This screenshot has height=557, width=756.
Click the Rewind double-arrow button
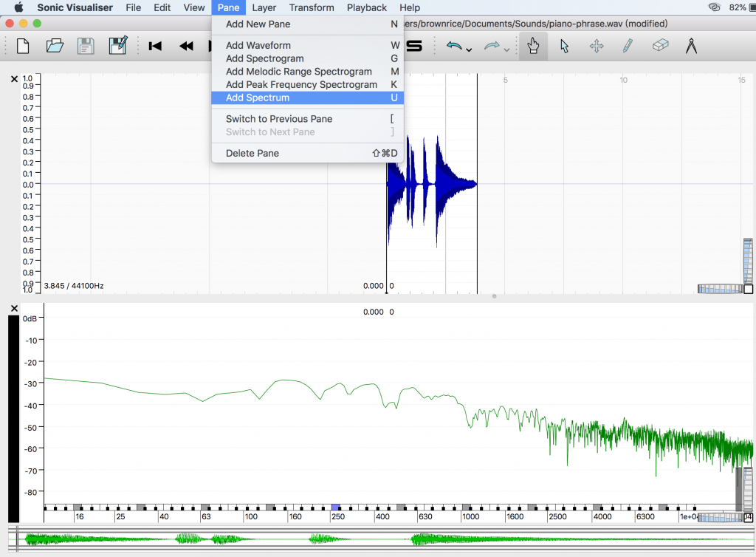(186, 47)
